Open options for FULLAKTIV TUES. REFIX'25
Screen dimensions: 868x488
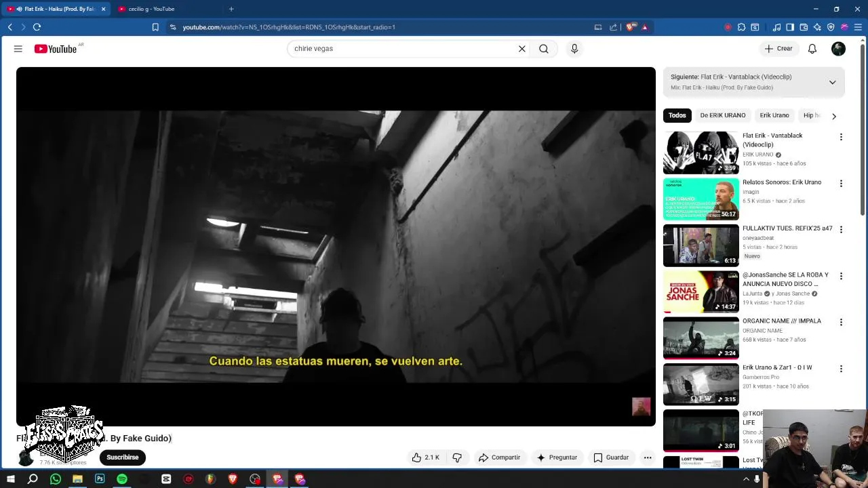[x=841, y=230]
